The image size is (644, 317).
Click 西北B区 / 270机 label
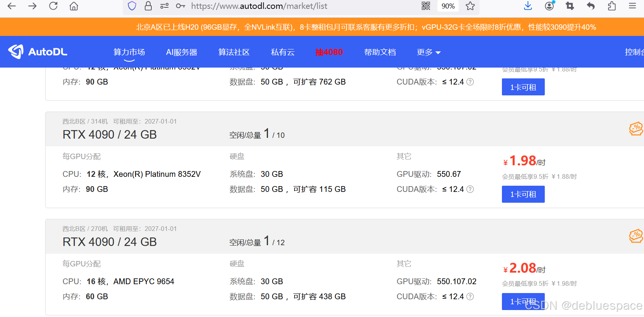click(85, 229)
